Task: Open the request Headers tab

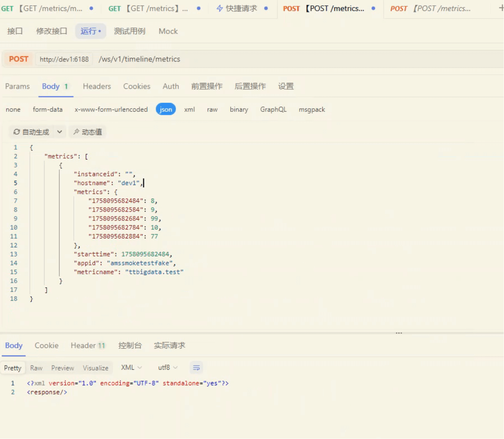Action: click(x=97, y=86)
